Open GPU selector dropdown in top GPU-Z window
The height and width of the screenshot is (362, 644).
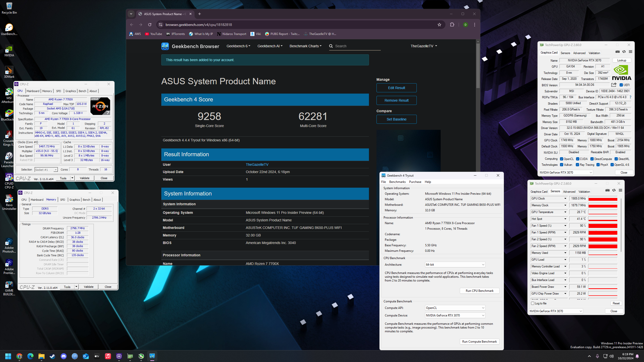point(566,173)
